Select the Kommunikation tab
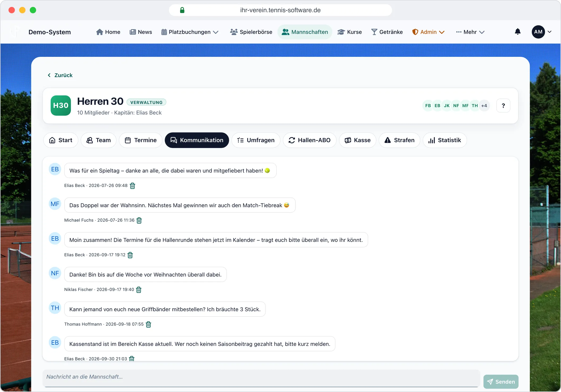The image size is (561, 392). [197, 140]
